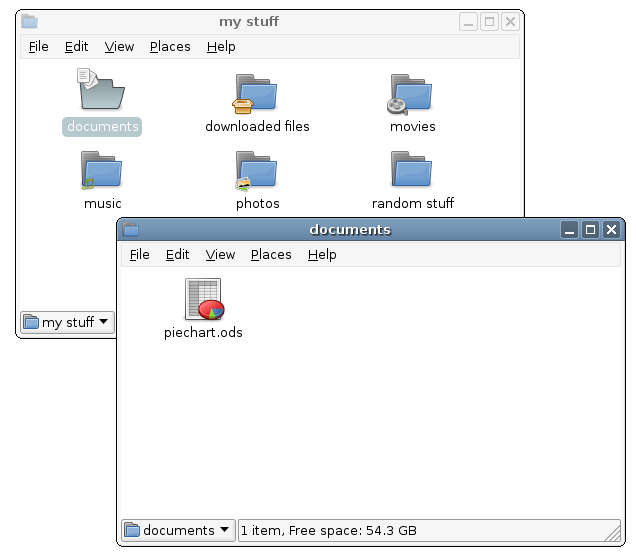Open the movies folder icon
636x556 pixels.
[x=410, y=94]
